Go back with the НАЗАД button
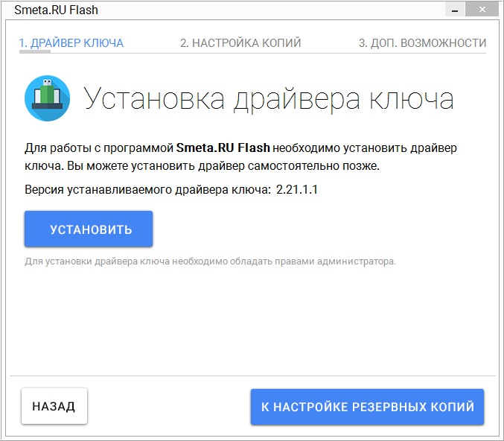 coord(54,406)
